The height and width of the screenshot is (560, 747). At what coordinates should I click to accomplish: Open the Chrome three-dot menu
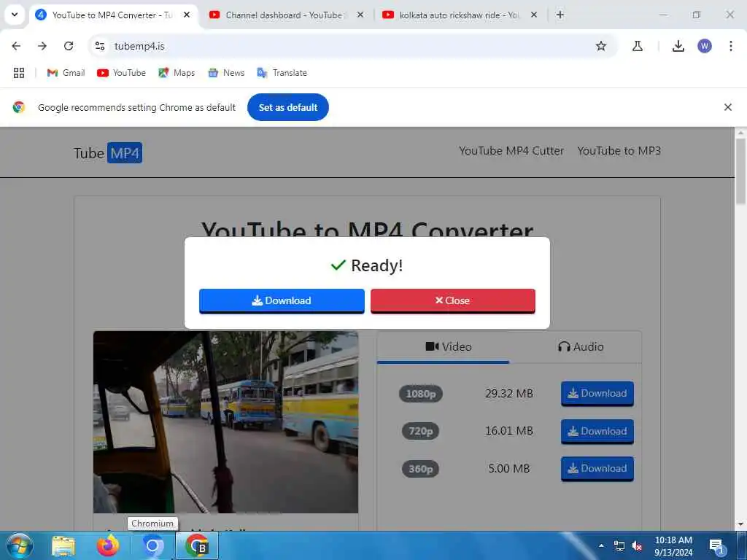[x=731, y=46]
